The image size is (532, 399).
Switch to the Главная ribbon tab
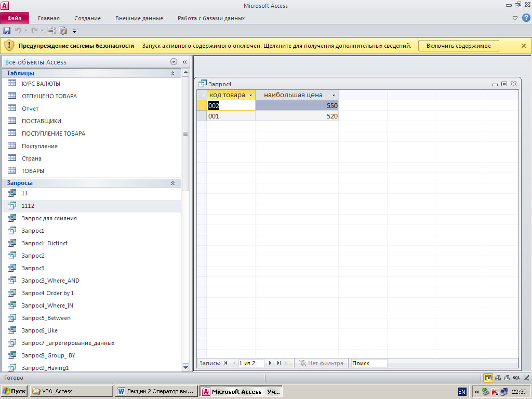(48, 18)
